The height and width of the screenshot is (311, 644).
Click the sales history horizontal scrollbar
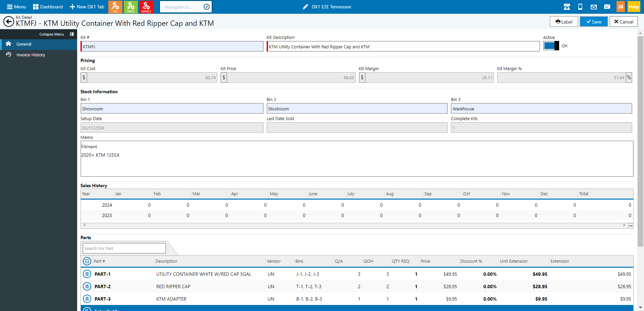(x=354, y=225)
